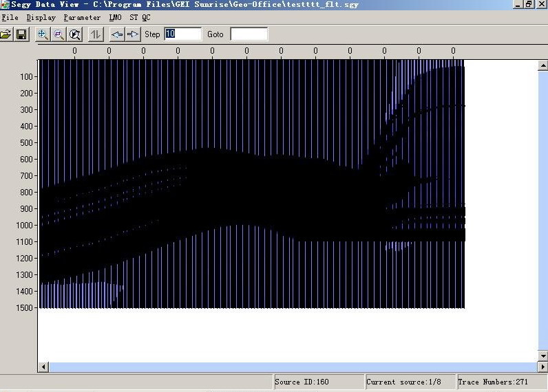Screen dimensions: 548x392
Task: Click the 1500 time axis label
Action: [25, 308]
